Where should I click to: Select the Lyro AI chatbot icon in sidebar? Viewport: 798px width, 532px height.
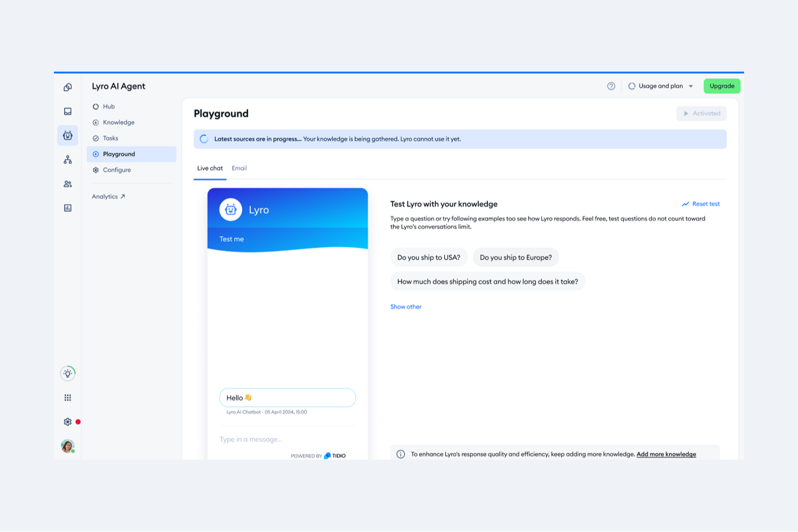[67, 136]
